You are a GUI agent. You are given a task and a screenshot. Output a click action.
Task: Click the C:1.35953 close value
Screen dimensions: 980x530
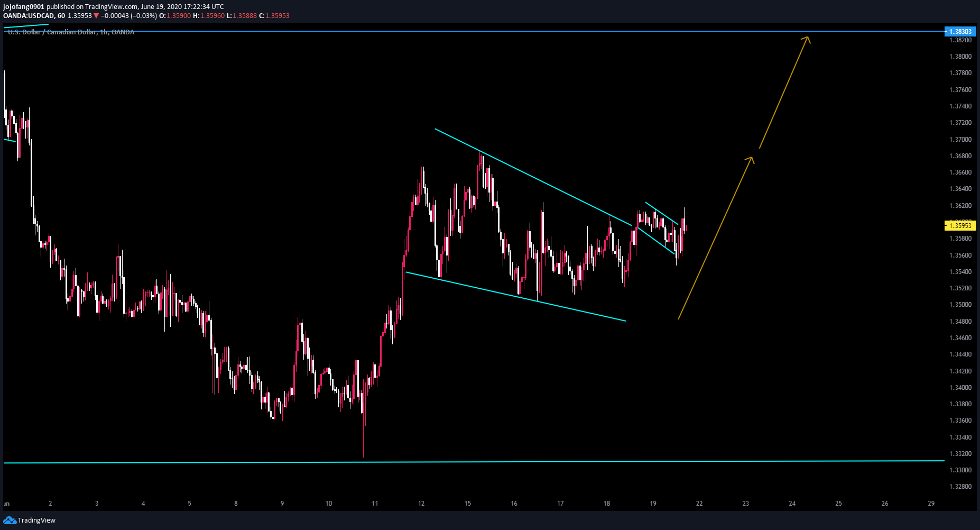(274, 16)
